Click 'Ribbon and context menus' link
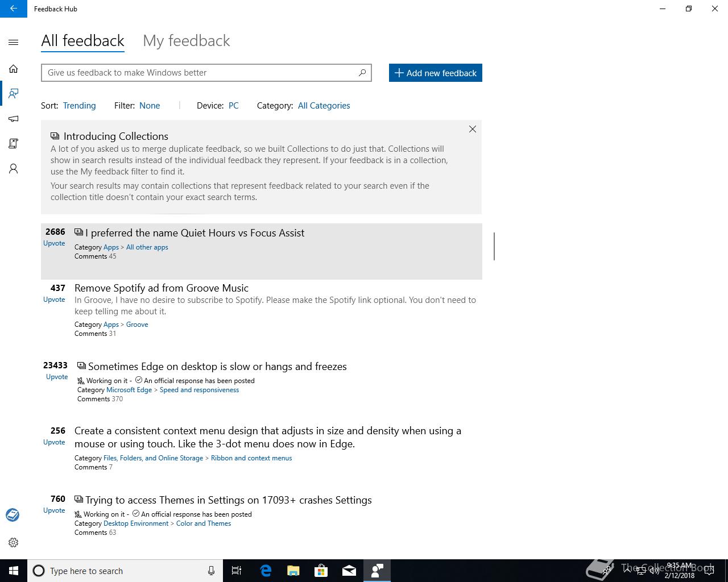728x582 pixels. (251, 458)
